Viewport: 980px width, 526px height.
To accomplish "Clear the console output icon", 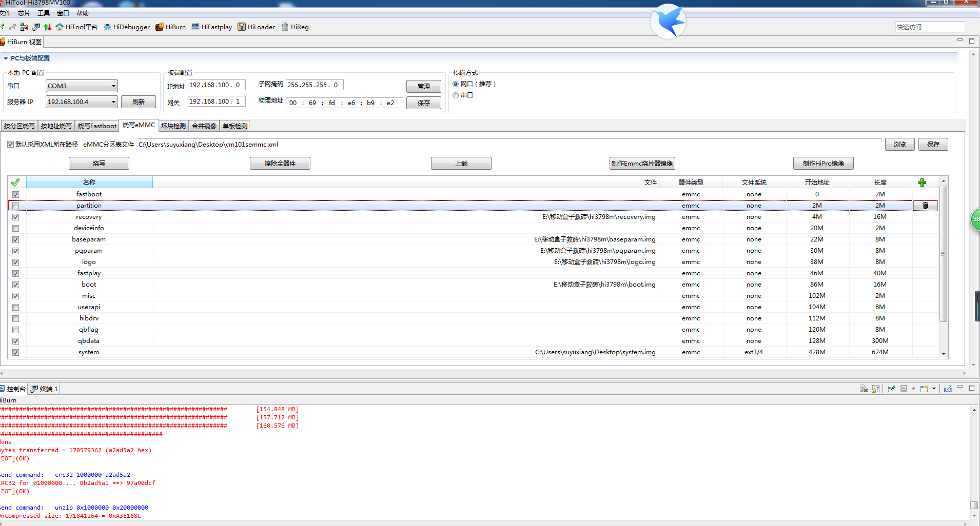I will pos(864,389).
